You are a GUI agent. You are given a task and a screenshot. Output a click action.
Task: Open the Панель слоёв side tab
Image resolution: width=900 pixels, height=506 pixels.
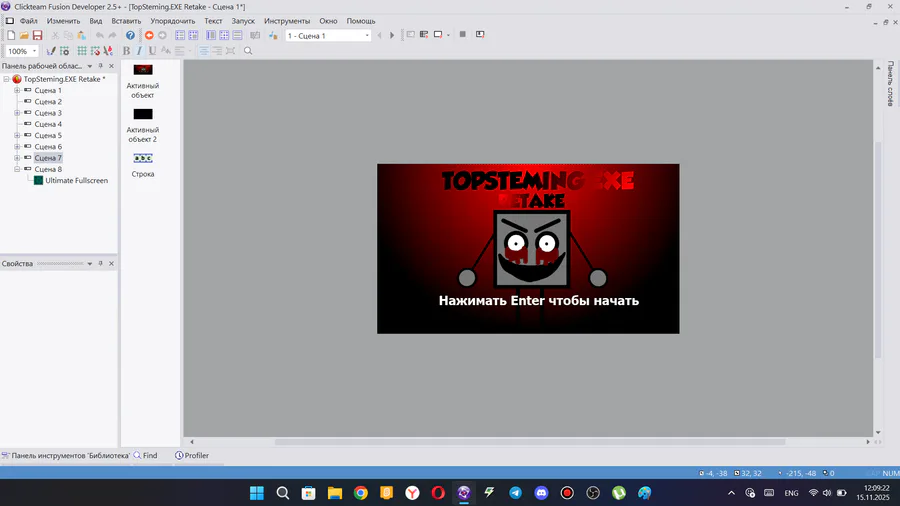(x=890, y=84)
